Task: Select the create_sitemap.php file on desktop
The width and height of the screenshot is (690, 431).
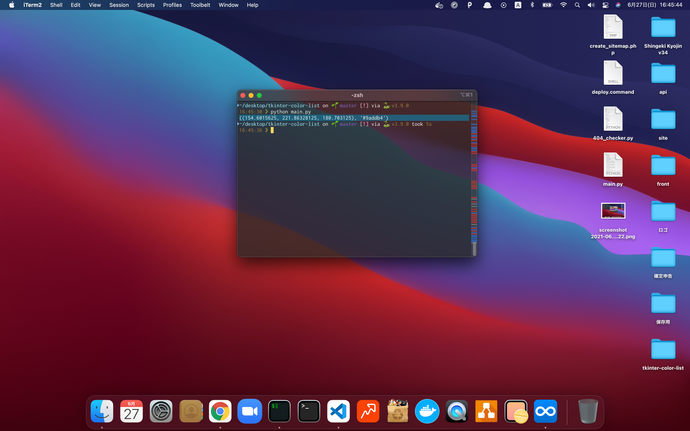Action: coord(613,36)
